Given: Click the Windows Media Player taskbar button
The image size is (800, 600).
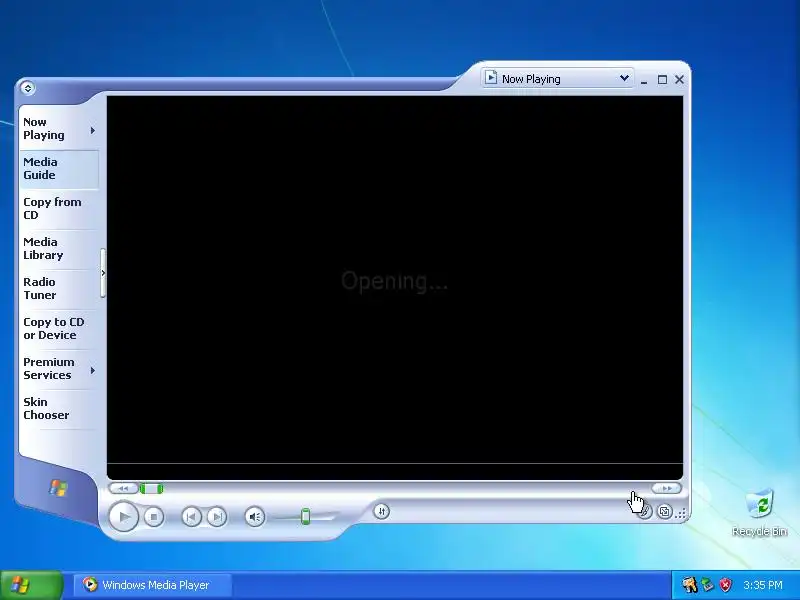Looking at the screenshot, I should pyautogui.click(x=153, y=585).
